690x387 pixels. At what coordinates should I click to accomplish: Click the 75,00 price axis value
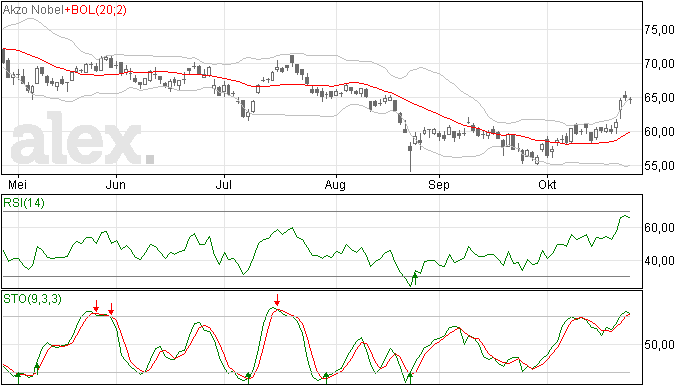click(659, 30)
